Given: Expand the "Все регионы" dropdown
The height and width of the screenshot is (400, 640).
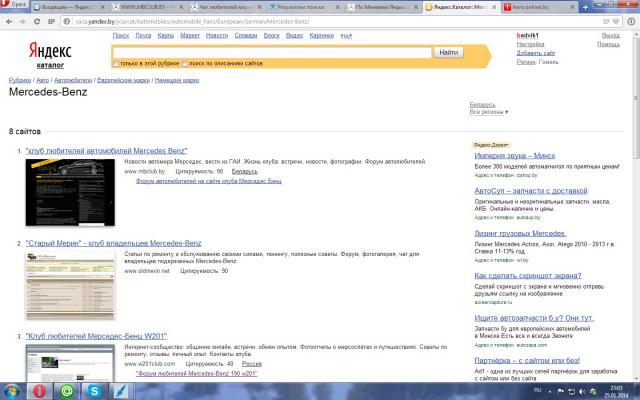Looking at the screenshot, I should pos(488,112).
